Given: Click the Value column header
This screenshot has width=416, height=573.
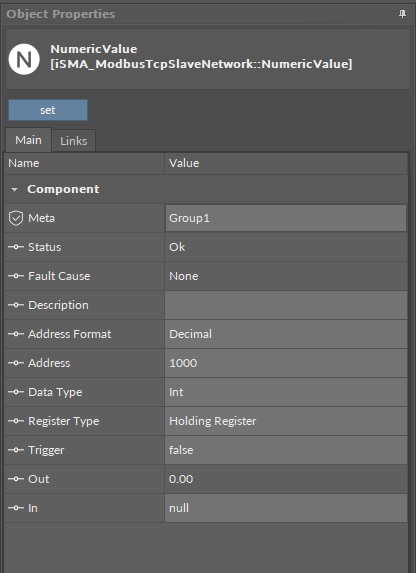Looking at the screenshot, I should click(286, 163).
